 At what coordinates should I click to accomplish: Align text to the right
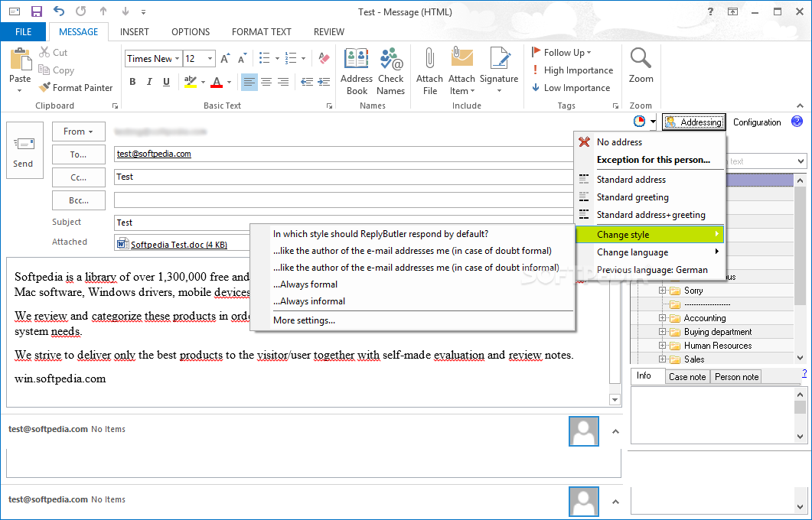283,82
